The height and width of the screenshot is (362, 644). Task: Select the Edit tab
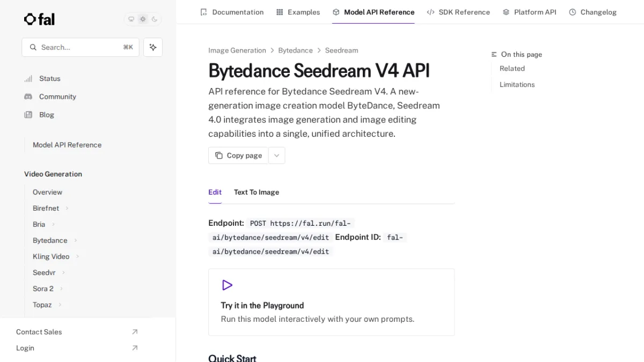(215, 192)
